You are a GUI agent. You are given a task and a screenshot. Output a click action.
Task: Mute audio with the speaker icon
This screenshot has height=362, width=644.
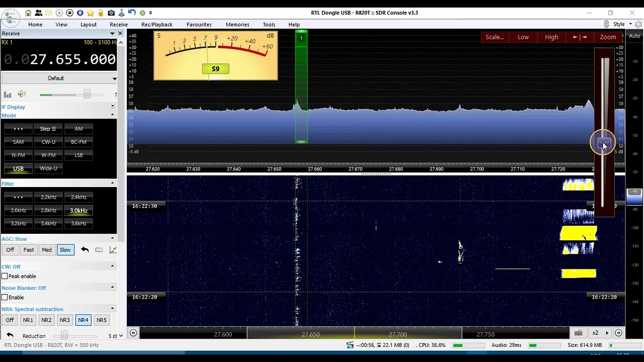22,94
